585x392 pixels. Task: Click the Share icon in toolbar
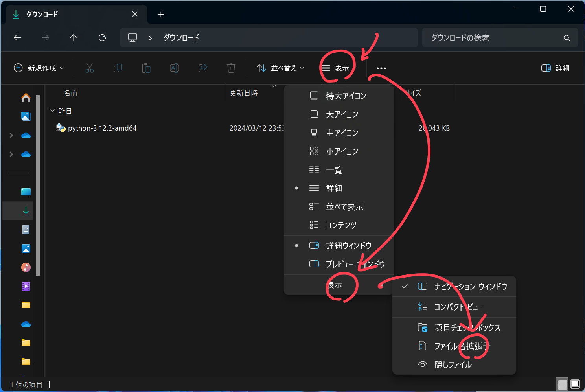(203, 68)
